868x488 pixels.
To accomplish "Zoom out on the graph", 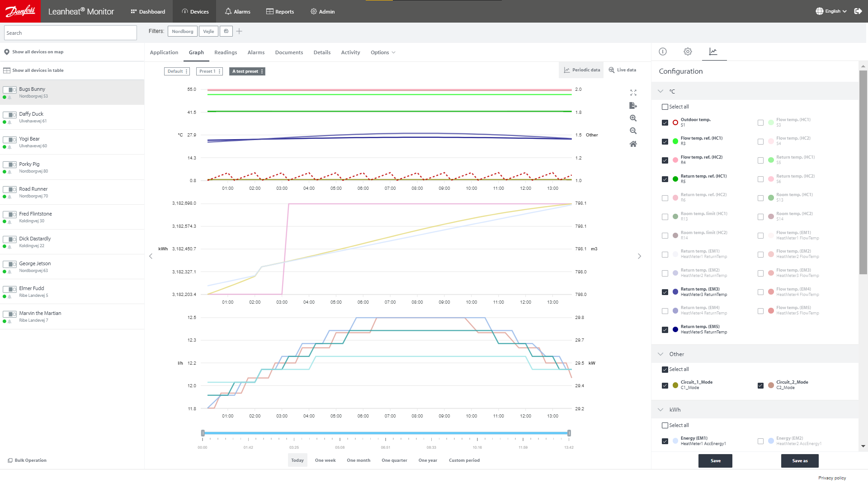I will click(x=633, y=131).
